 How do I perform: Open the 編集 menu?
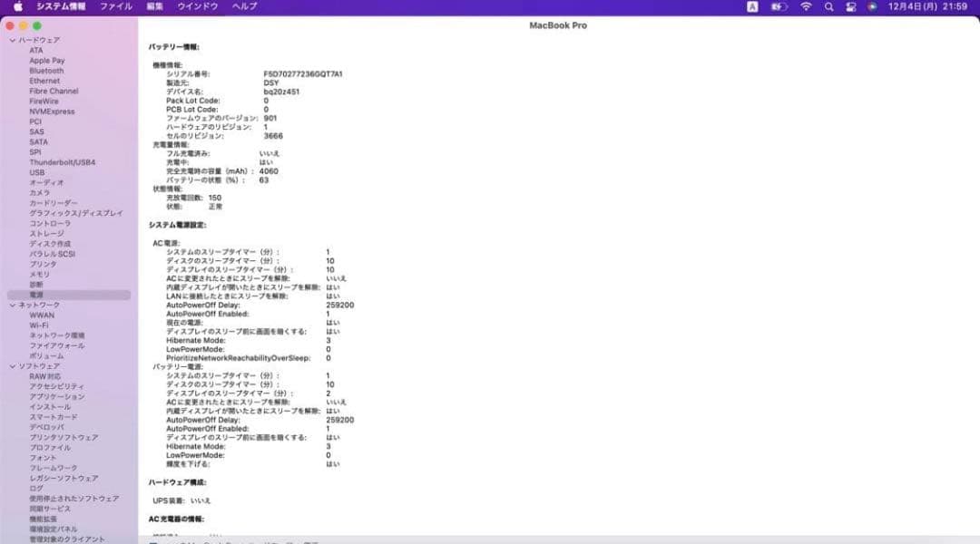coord(154,6)
